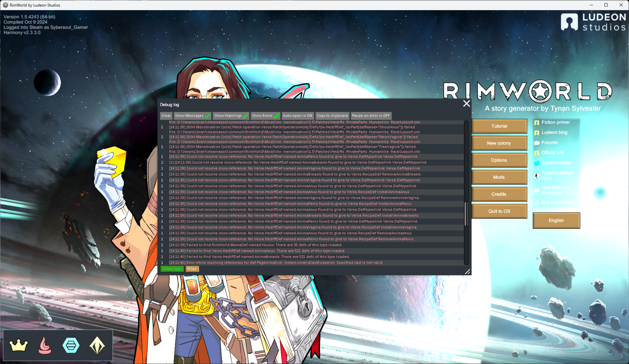Select the InstallAnimaPenis cross-reference error line
629x364 pixels.
312,204
